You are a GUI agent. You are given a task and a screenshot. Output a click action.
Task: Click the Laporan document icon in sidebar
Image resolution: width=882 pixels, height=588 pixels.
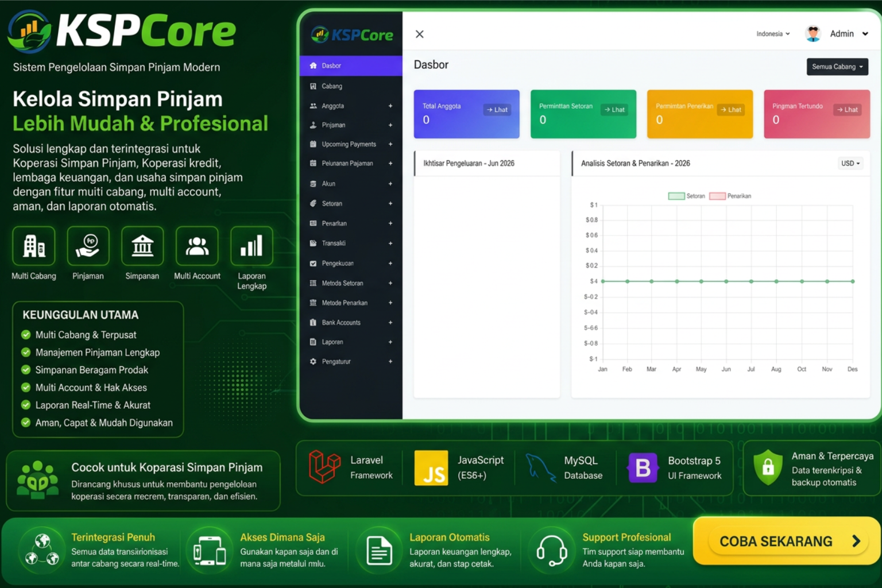click(313, 342)
